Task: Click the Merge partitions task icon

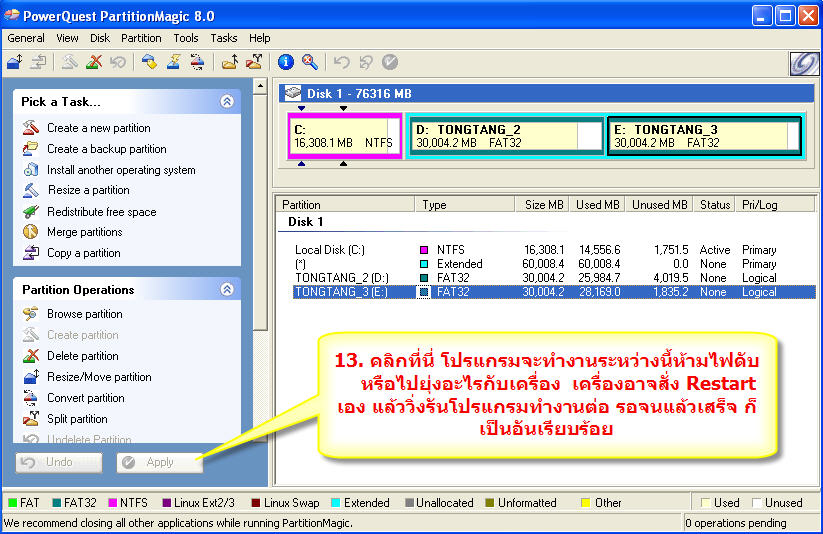Action: (30, 232)
